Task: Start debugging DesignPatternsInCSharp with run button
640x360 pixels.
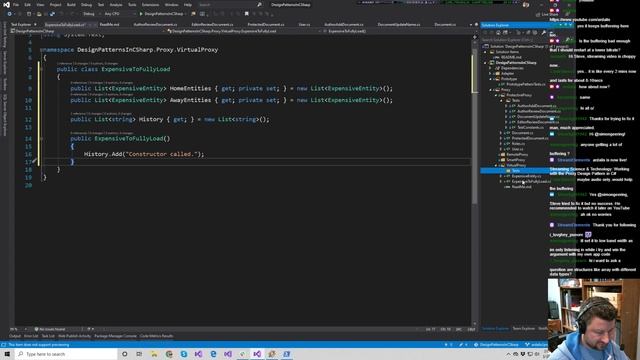Action: click(x=162, y=14)
